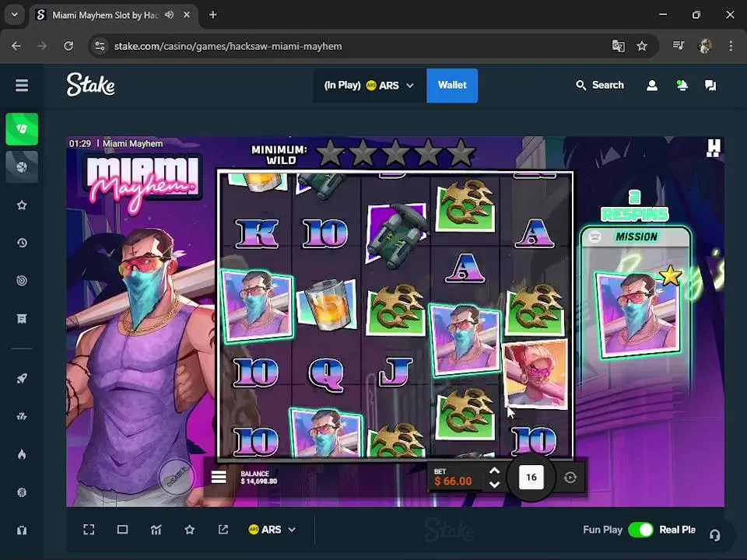Pop out the game in a new window
747x560 pixels.
(223, 530)
